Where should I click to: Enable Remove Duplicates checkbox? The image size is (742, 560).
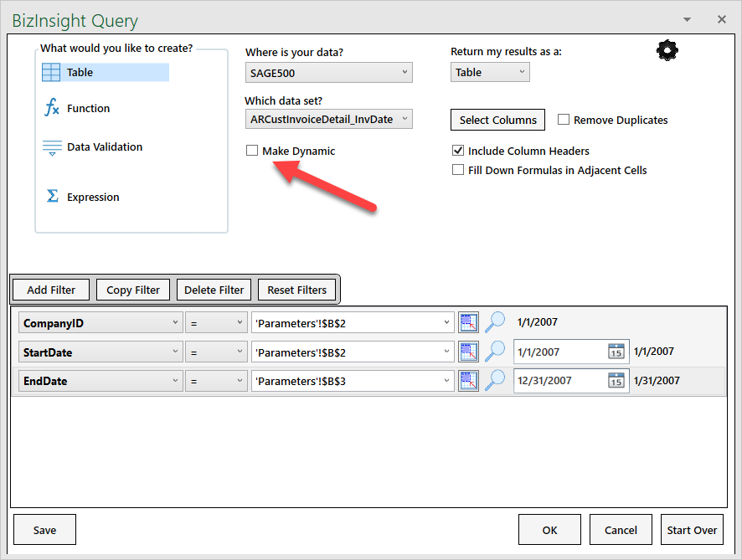tap(563, 119)
